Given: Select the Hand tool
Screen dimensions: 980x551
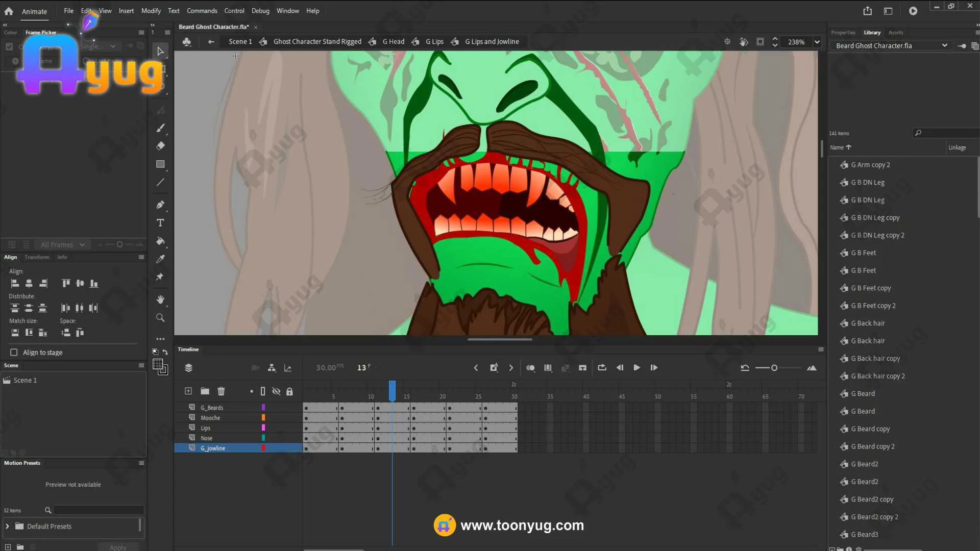Looking at the screenshot, I should coord(160,299).
